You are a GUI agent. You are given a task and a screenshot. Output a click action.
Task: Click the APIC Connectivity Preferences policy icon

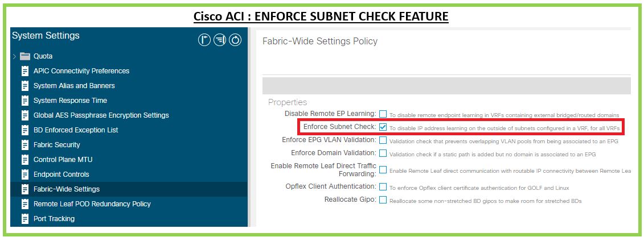[24, 71]
